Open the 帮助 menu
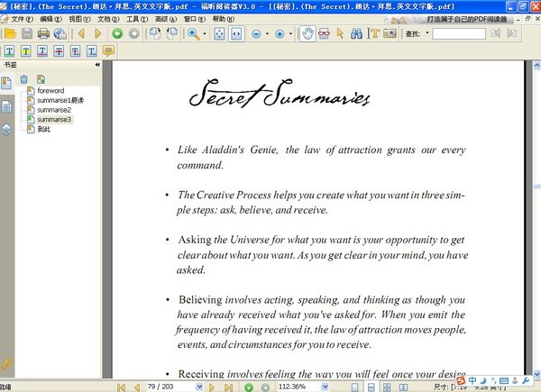541x392 pixels. point(223,19)
